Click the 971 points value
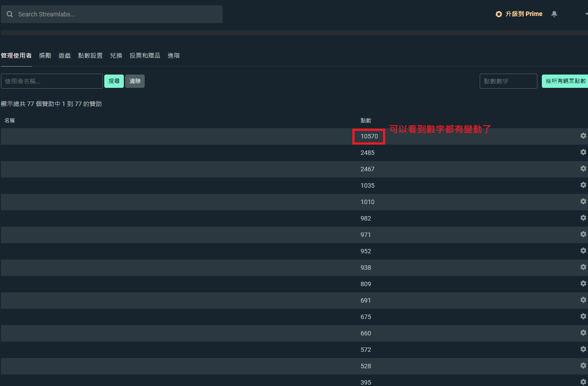 click(x=366, y=235)
